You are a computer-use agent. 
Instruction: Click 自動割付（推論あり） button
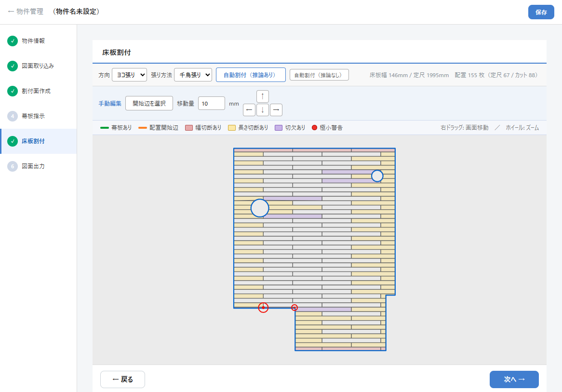[x=251, y=75]
